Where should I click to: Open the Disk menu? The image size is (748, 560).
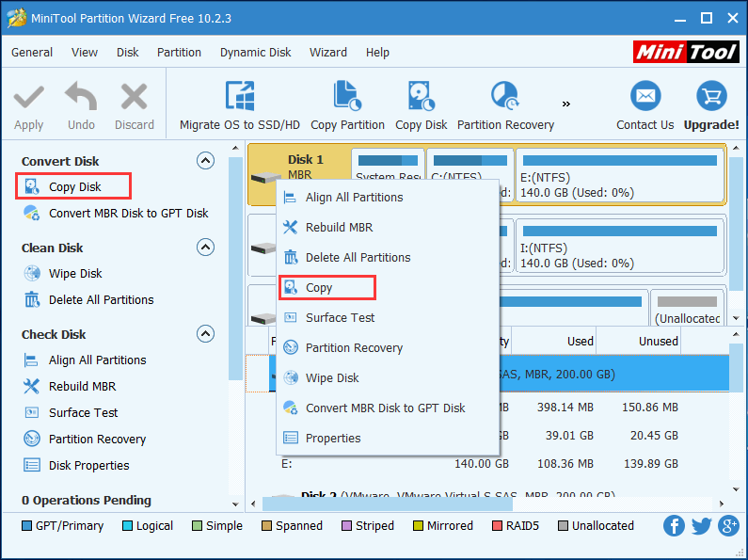127,52
